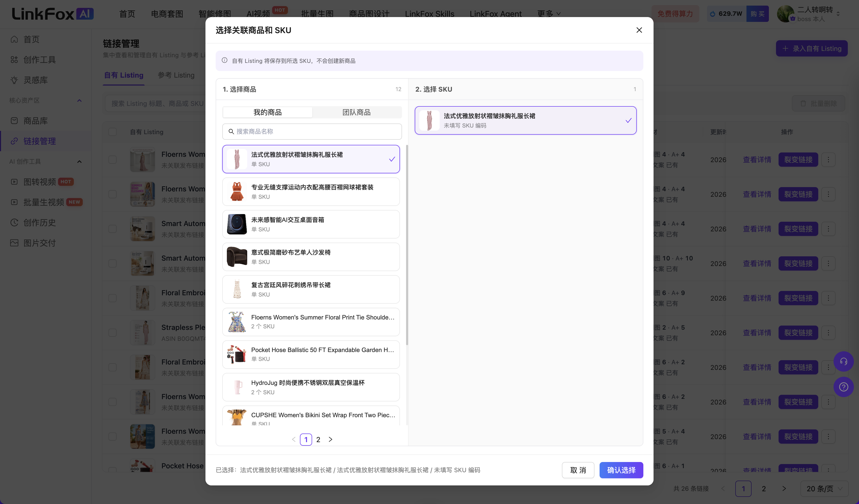The image size is (859, 504).
Task: Click the info icon in the notice banner
Action: (x=224, y=60)
